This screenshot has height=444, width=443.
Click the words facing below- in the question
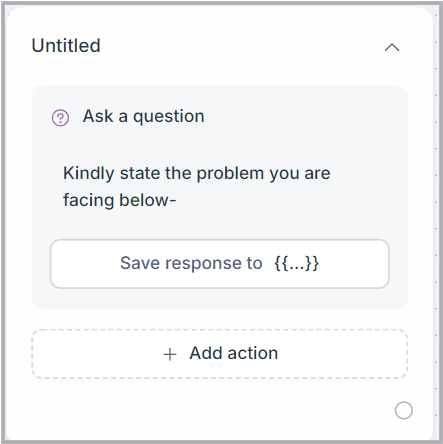point(119,200)
